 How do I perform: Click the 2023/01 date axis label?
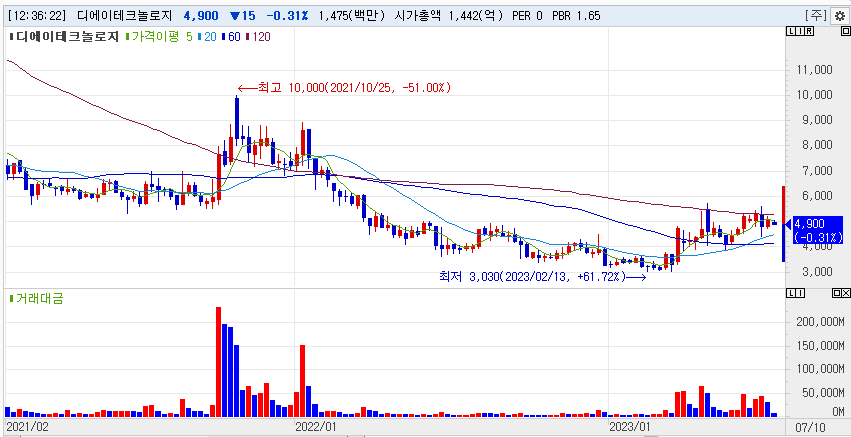631,426
